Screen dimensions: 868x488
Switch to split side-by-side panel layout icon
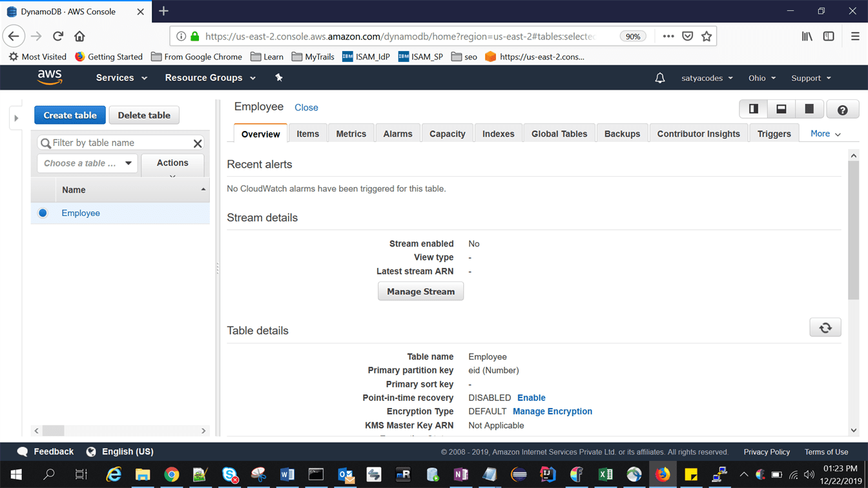(x=753, y=109)
